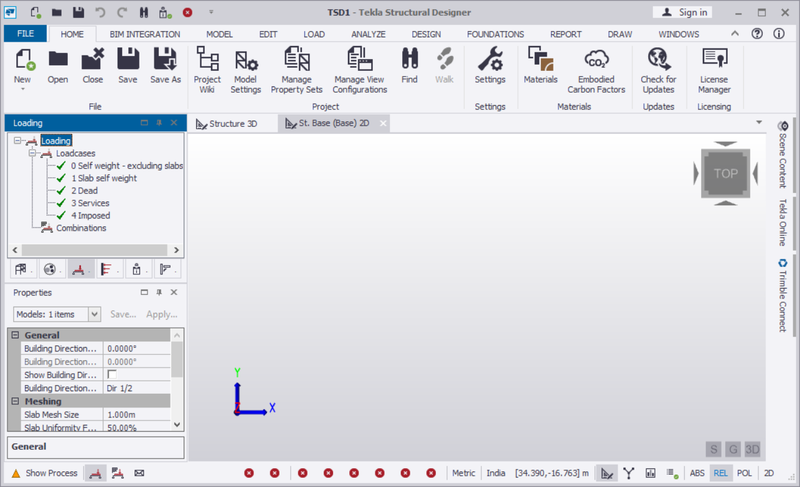Click Show Process in the status bar
The height and width of the screenshot is (487, 800).
coord(45,473)
